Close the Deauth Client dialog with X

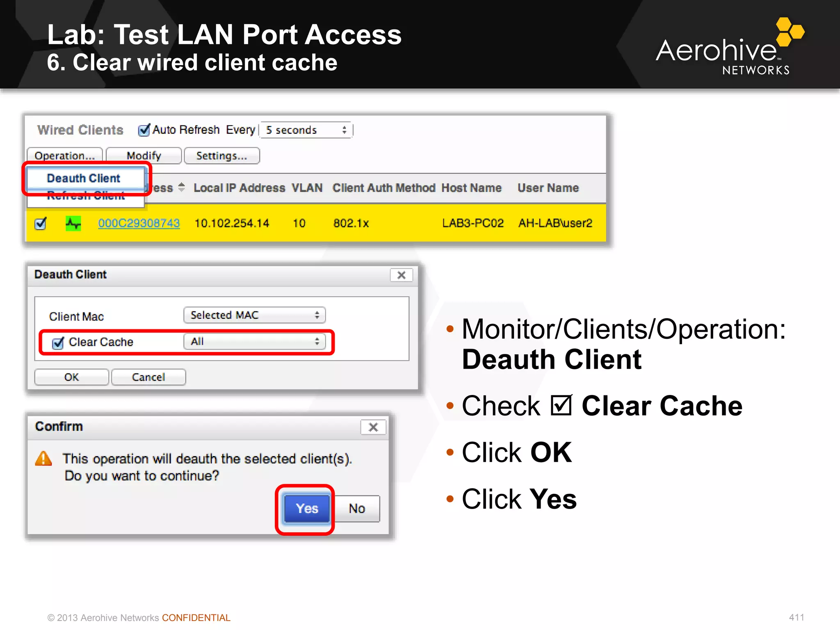401,275
